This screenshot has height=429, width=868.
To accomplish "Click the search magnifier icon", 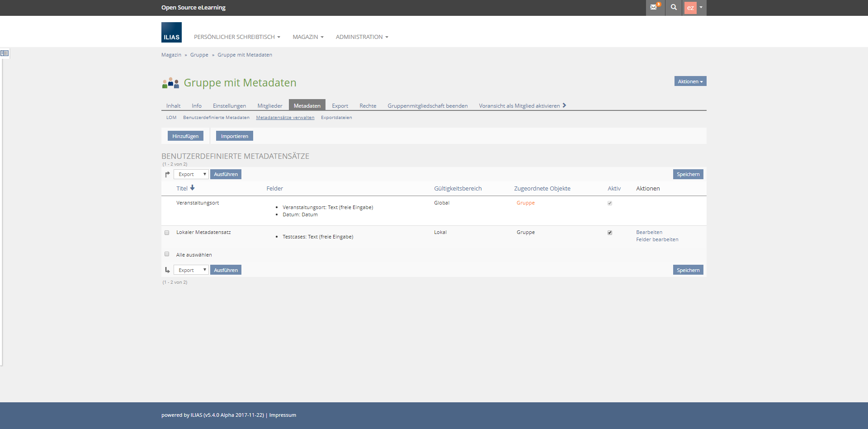I will coord(674,7).
